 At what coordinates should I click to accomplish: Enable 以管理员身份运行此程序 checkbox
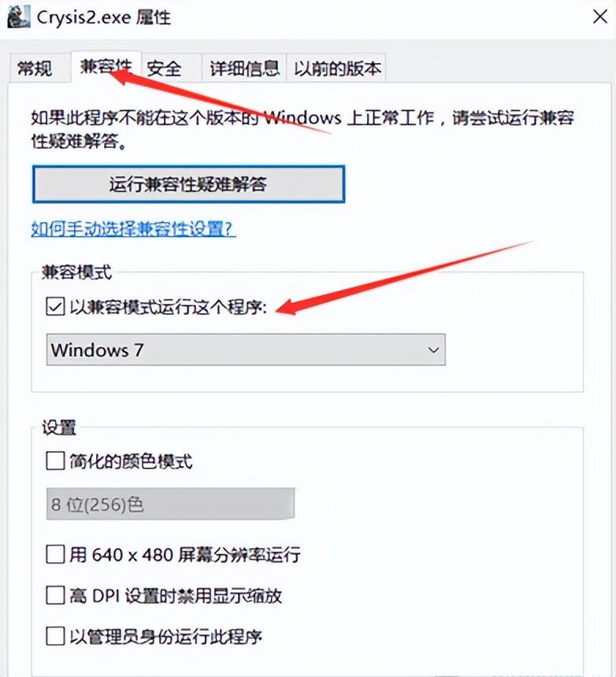[x=55, y=635]
